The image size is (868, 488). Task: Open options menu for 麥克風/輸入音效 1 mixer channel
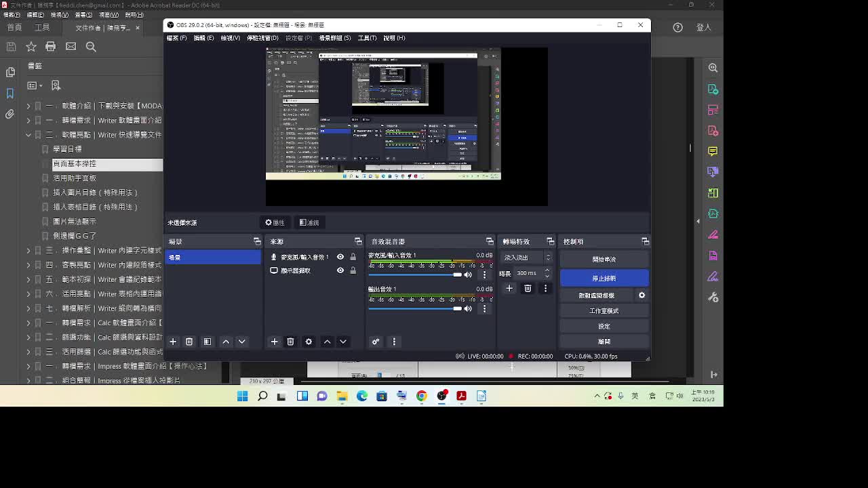tap(484, 274)
